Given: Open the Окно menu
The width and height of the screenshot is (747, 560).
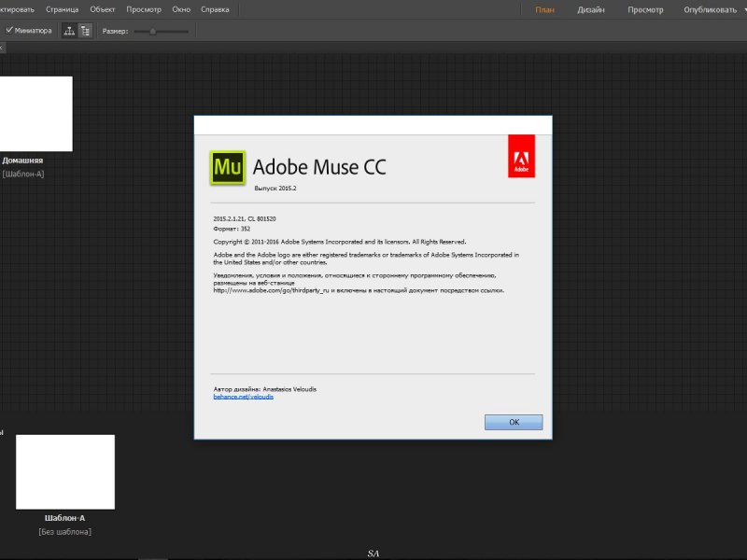Looking at the screenshot, I should coord(181,9).
